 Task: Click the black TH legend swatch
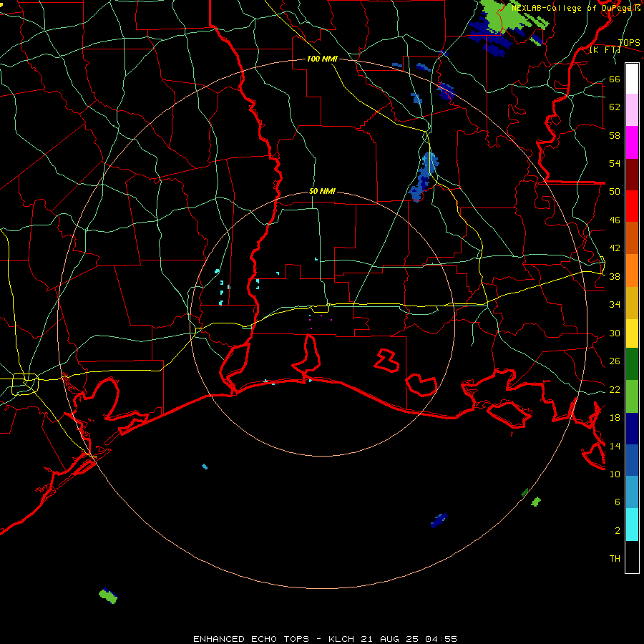tap(632, 557)
